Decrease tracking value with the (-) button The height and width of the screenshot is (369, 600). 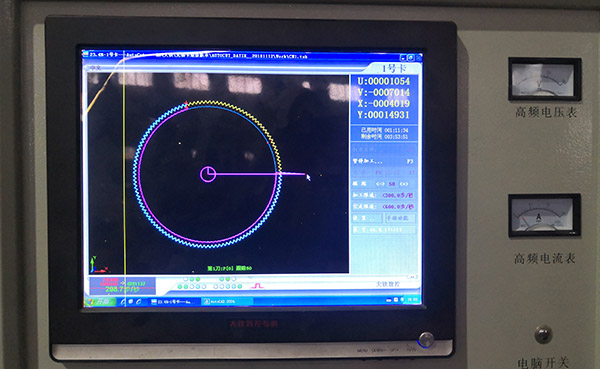(380, 184)
